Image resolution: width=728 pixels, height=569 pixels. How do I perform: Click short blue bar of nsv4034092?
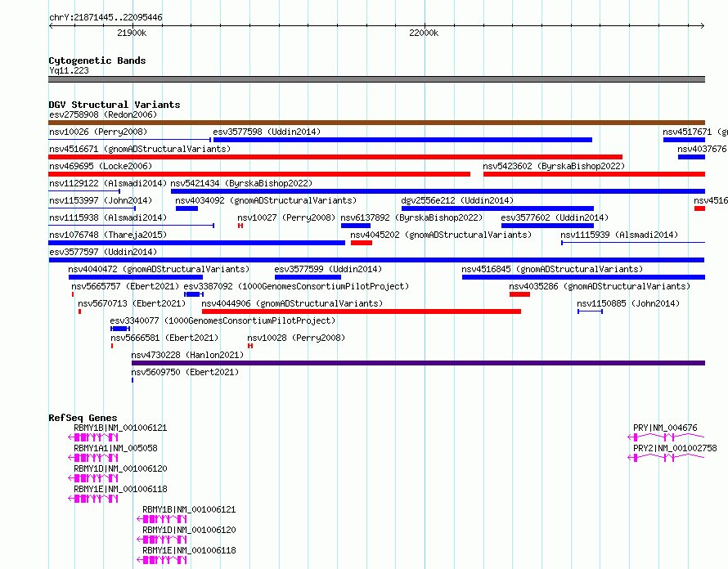point(186,208)
